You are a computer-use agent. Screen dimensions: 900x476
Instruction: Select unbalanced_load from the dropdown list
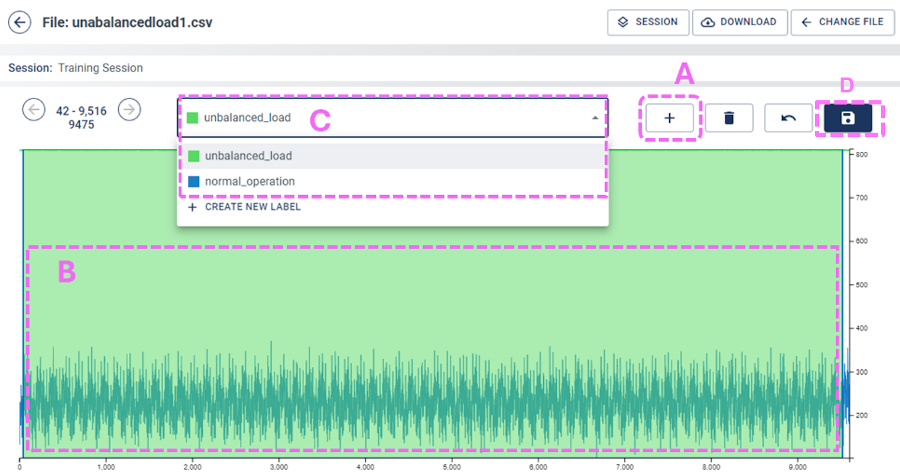pos(248,156)
